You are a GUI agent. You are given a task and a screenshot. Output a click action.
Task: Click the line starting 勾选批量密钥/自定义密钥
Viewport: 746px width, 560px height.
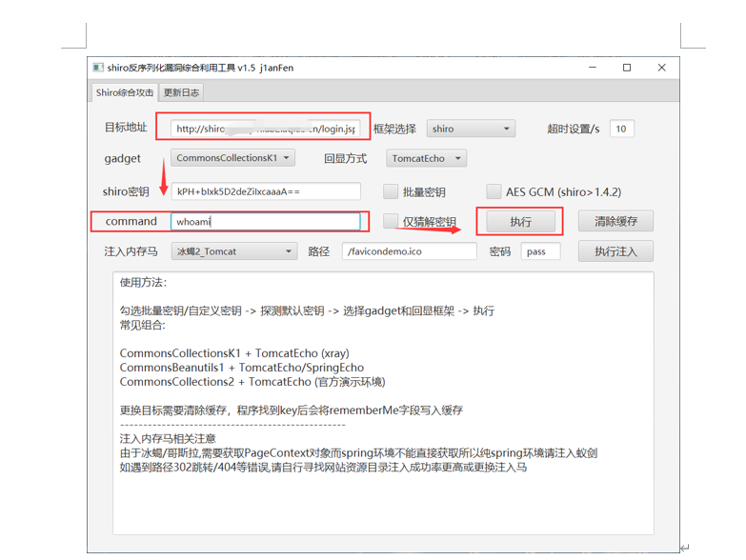(308, 310)
